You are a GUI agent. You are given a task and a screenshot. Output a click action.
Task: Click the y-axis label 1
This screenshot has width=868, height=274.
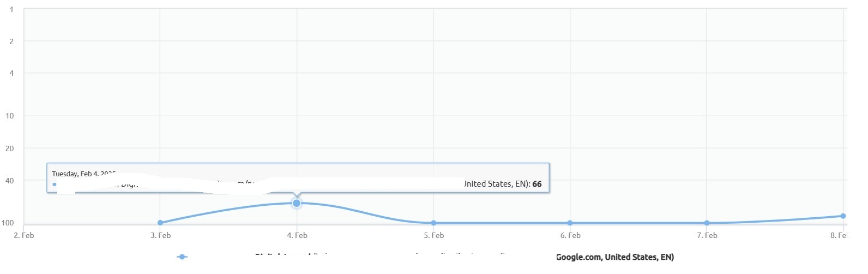pyautogui.click(x=11, y=9)
